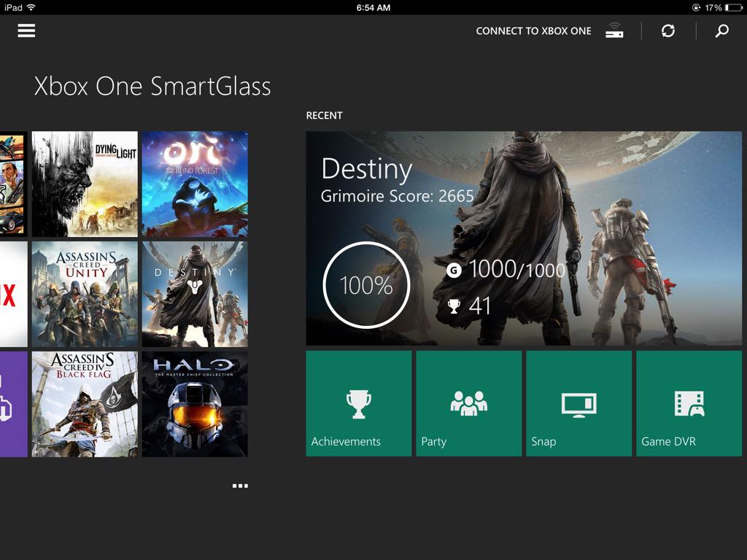The width and height of the screenshot is (747, 560).
Task: Tap the Destiny title in banner
Action: tap(366, 170)
